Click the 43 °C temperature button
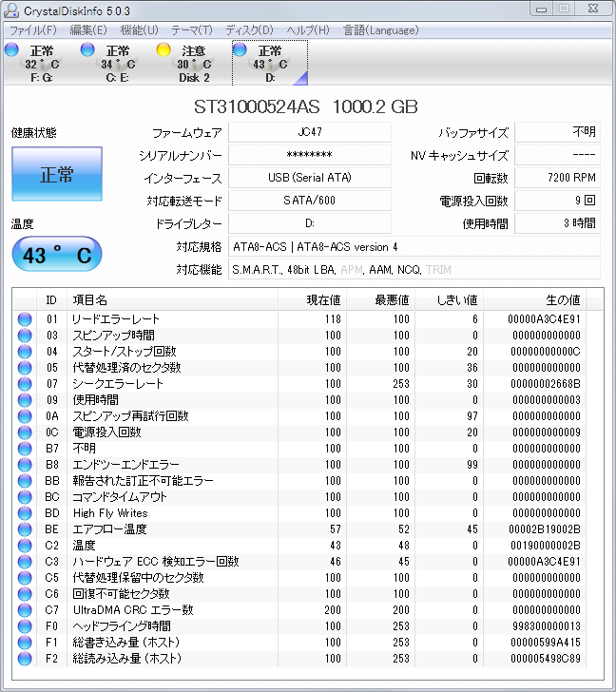This screenshot has width=616, height=692. click(x=57, y=254)
